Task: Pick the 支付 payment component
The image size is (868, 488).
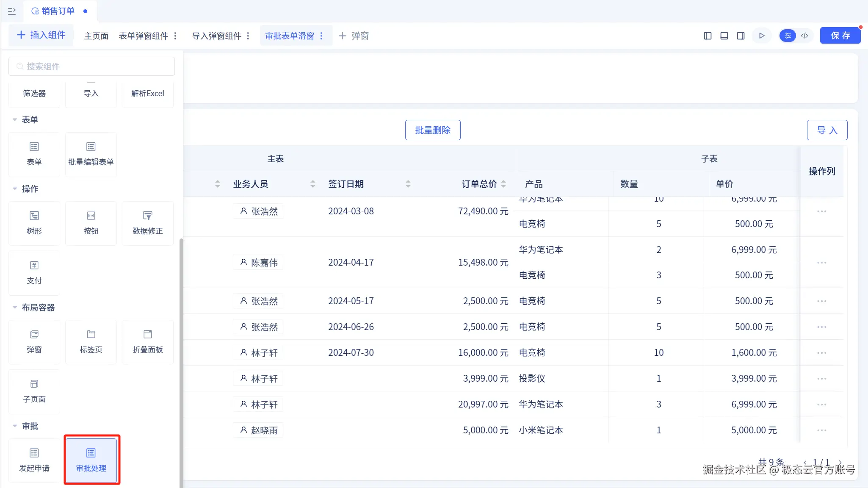Action: (x=34, y=272)
